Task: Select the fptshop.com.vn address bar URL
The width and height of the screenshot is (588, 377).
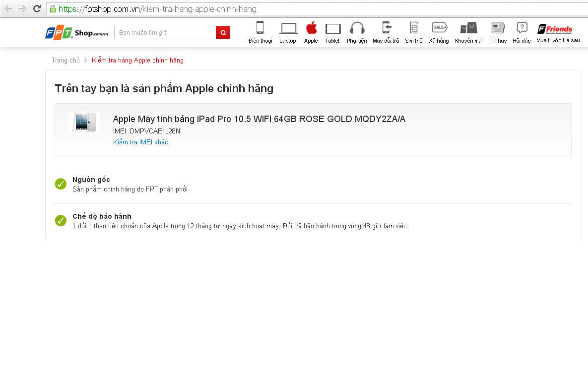Action: (157, 9)
